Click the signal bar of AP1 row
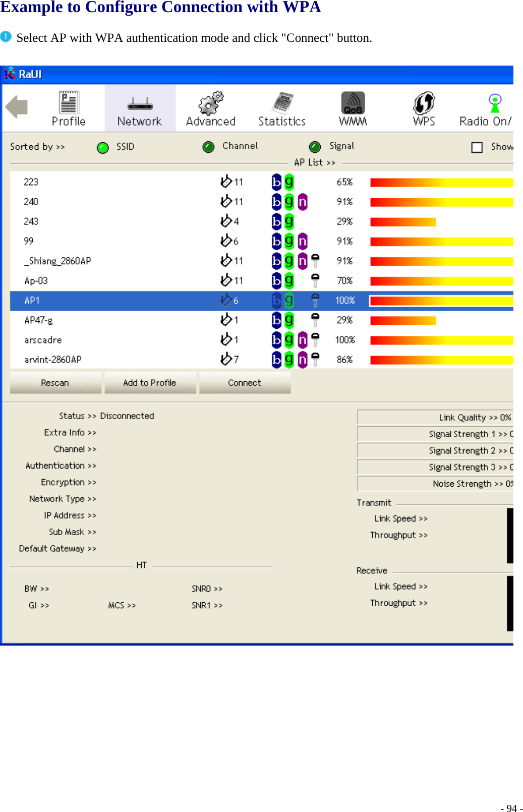Viewport: 523px width, 812px height. tap(441, 301)
